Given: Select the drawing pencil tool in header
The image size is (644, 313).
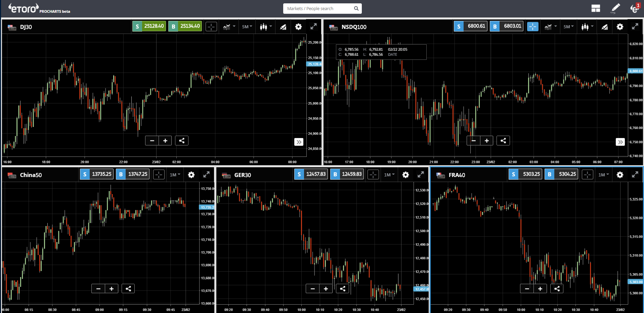Looking at the screenshot, I should pyautogui.click(x=615, y=8).
